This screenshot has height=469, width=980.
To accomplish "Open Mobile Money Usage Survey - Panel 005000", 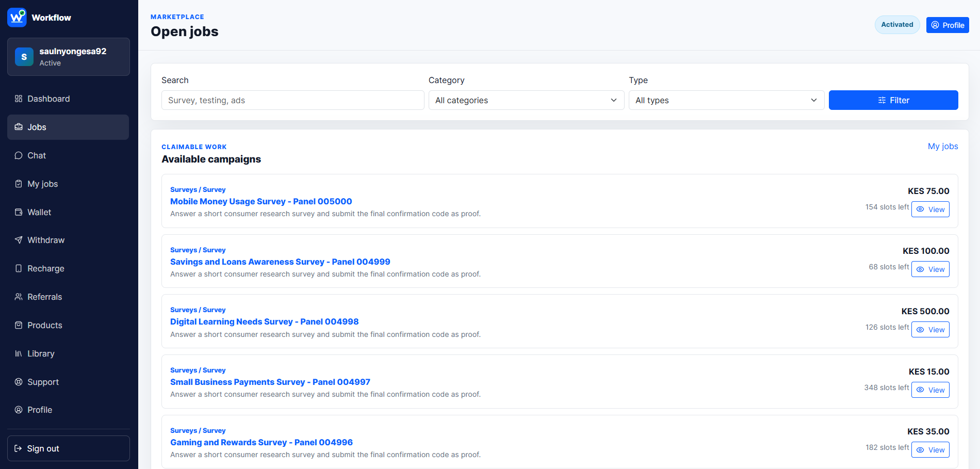I will [261, 201].
